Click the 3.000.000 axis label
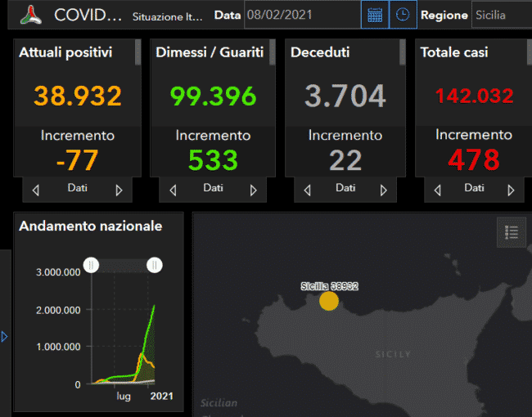 tap(58, 272)
